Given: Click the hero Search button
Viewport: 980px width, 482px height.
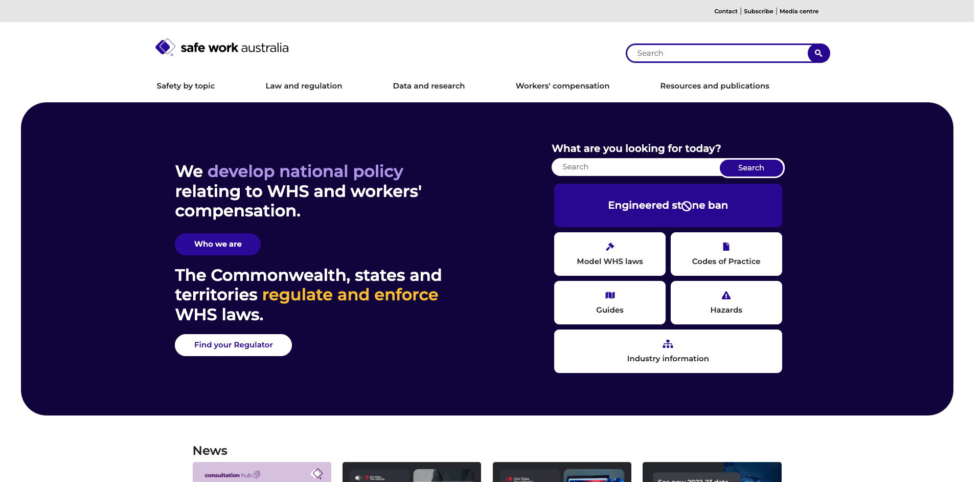Looking at the screenshot, I should 751,168.
